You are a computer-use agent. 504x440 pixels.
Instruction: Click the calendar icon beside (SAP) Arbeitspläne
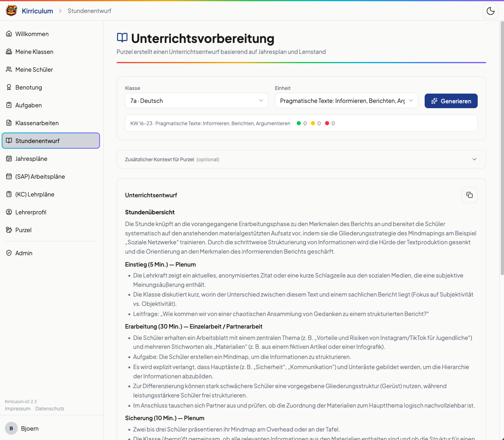tap(9, 176)
